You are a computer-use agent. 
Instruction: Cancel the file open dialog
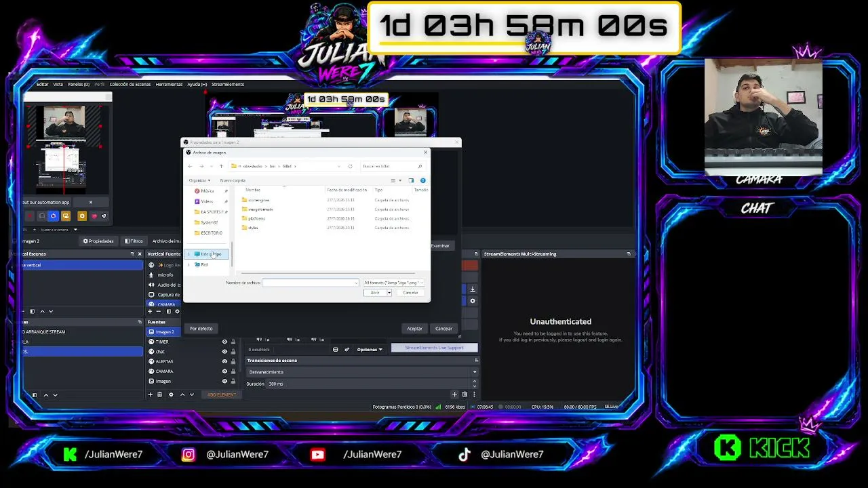410,293
